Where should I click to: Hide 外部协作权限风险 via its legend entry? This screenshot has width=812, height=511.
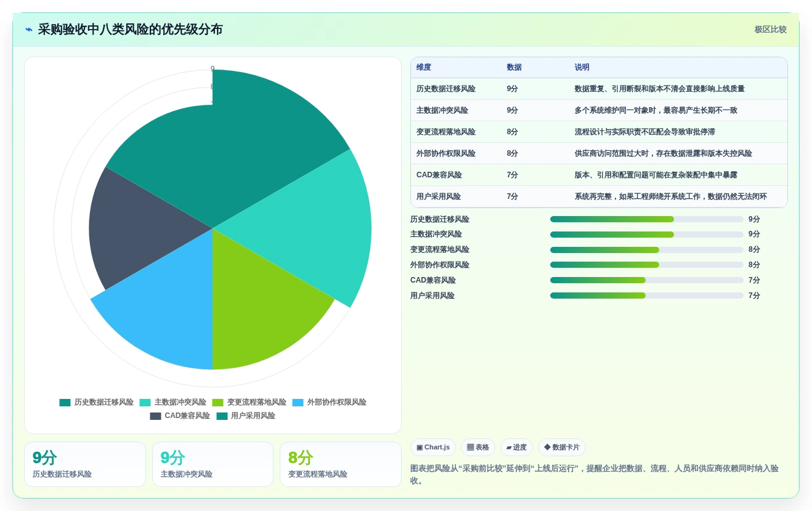[329, 403]
